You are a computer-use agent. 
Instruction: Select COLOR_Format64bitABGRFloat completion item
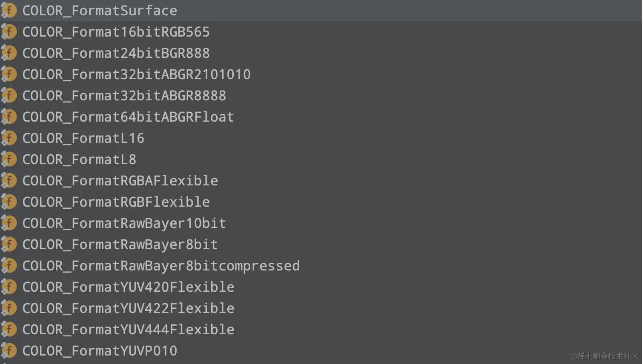128,117
